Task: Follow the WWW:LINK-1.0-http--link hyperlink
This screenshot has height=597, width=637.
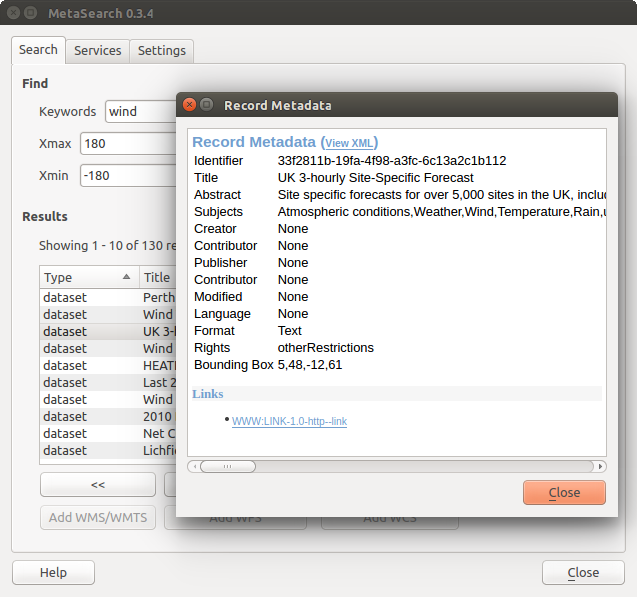Action: coord(289,422)
